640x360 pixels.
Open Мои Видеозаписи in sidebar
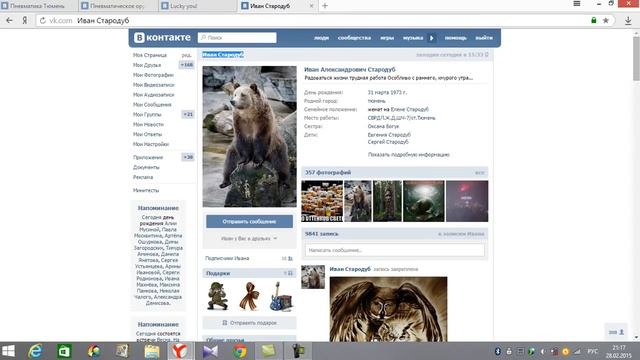point(153,85)
